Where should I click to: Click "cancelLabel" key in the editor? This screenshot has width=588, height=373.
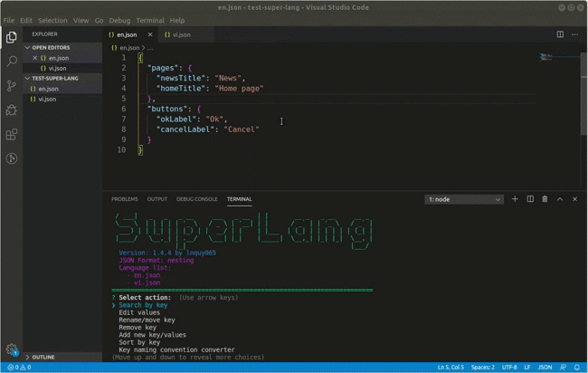click(x=187, y=129)
